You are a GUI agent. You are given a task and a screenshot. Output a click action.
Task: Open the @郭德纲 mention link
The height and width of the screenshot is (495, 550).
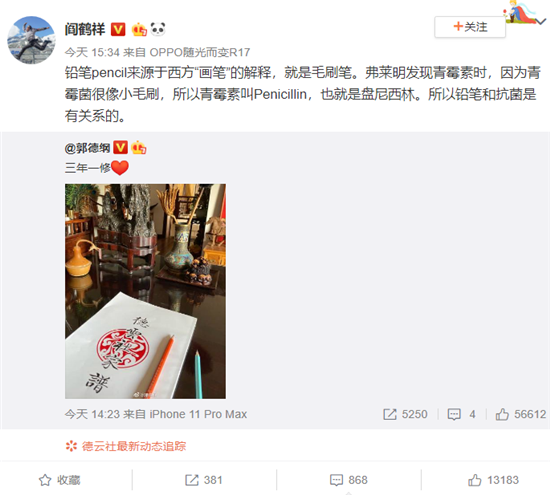pos(87,148)
